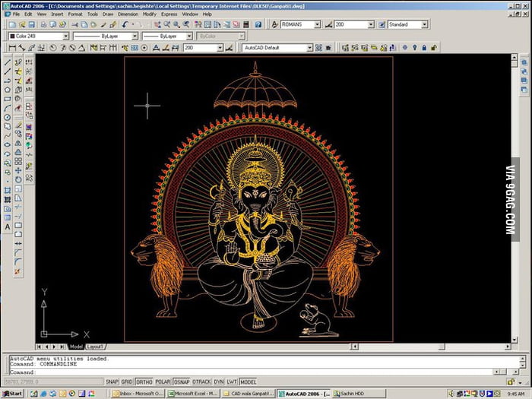The height and width of the screenshot is (399, 532).
Task: Select the Move modify tool
Action: (x=18, y=170)
